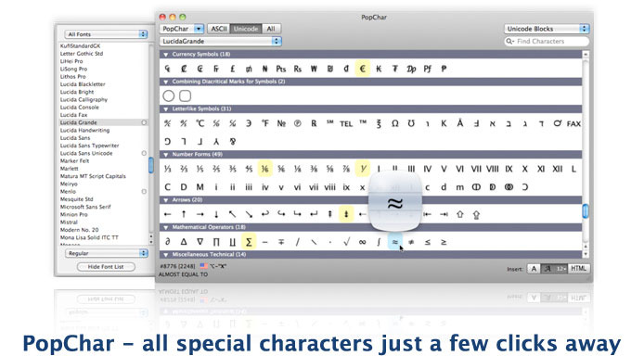
Task: Pick the greater-than or equal ≥ sign
Action: click(x=444, y=242)
